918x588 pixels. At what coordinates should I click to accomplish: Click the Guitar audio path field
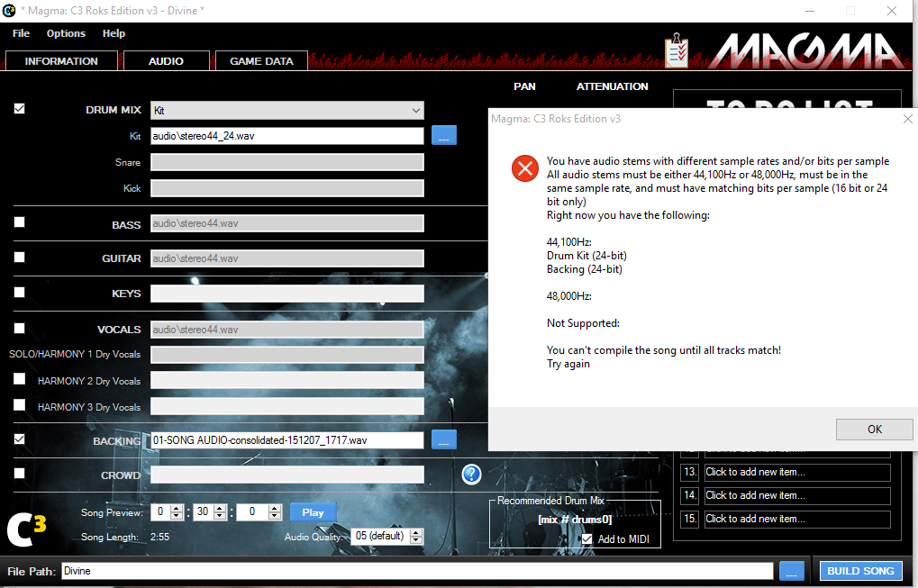click(x=286, y=258)
